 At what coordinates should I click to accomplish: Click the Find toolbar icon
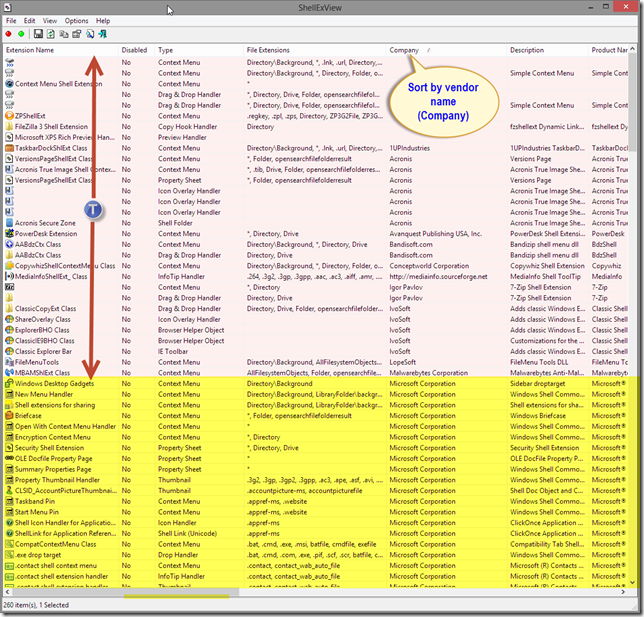pyautogui.click(x=89, y=34)
